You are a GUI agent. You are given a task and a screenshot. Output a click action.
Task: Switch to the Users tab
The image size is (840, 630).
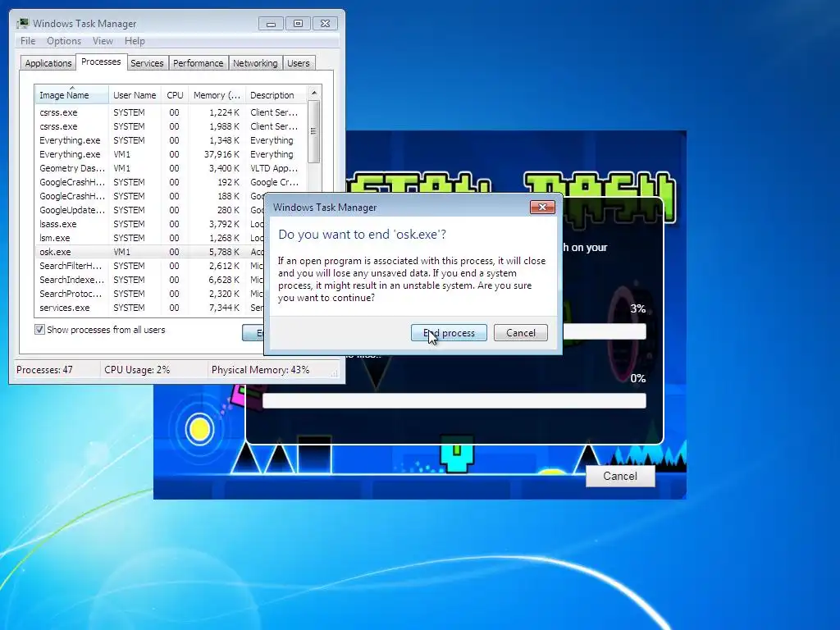pyautogui.click(x=299, y=63)
